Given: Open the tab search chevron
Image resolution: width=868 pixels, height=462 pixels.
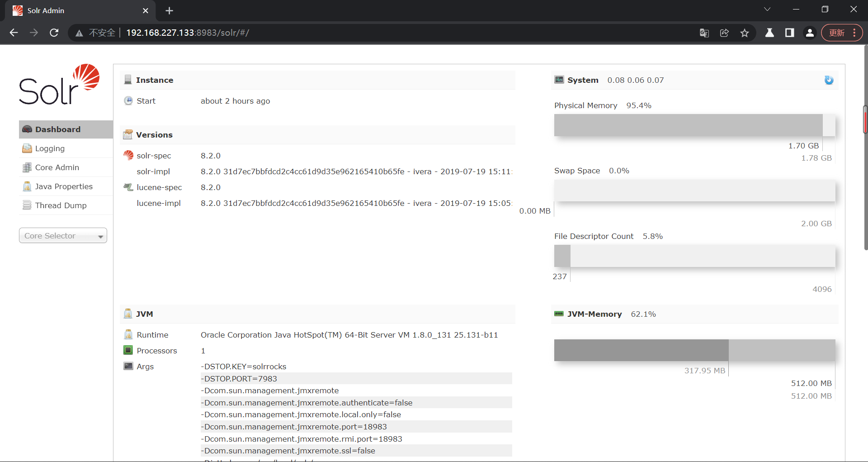Looking at the screenshot, I should pyautogui.click(x=767, y=9).
